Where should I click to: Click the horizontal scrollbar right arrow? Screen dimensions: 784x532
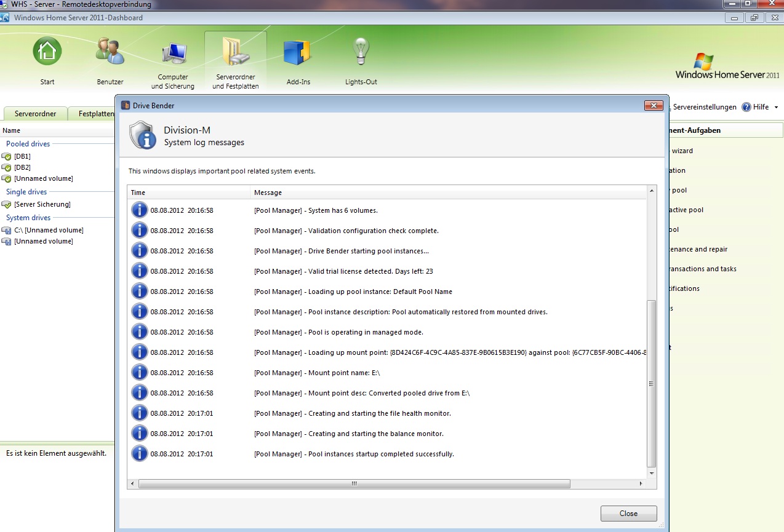[641, 484]
